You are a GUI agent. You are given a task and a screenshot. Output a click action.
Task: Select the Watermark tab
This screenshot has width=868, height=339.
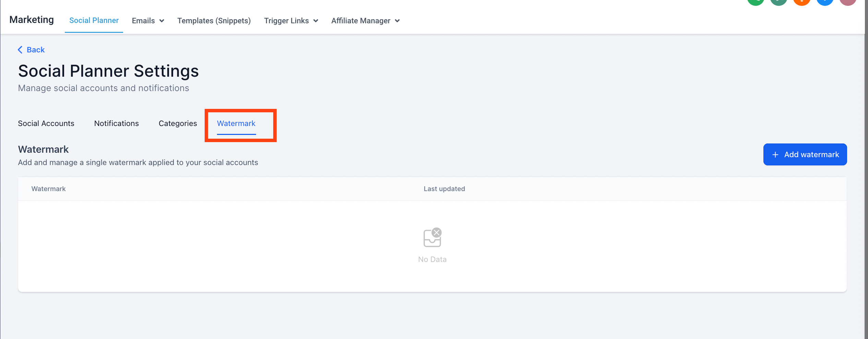236,123
